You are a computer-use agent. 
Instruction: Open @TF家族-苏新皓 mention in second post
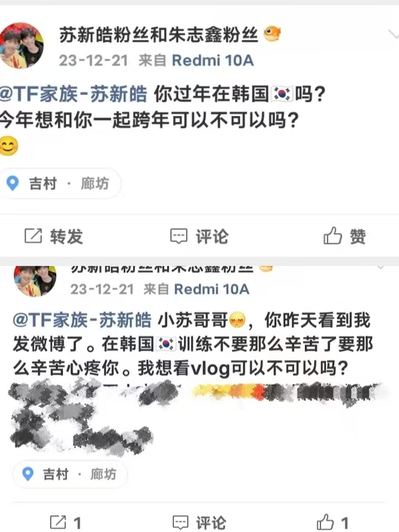tap(82, 320)
